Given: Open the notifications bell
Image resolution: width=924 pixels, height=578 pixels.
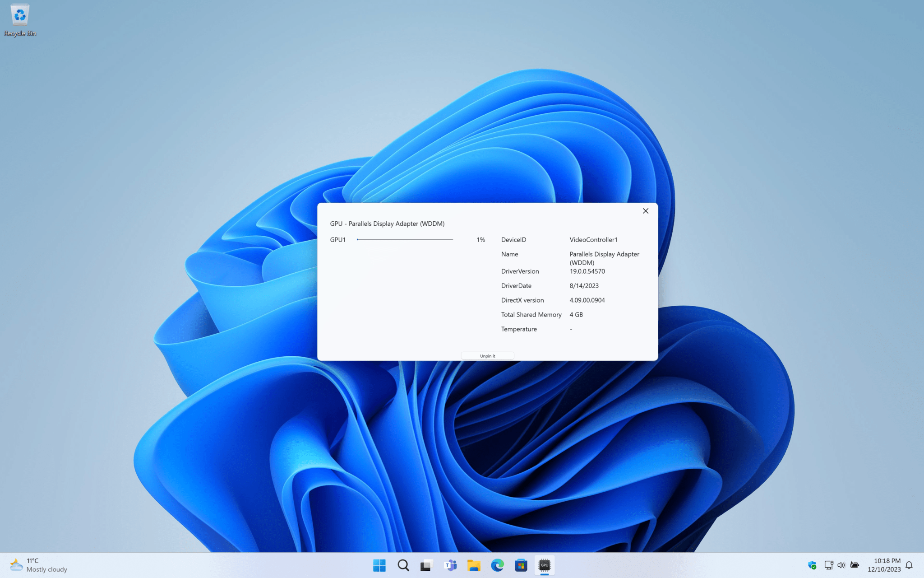Looking at the screenshot, I should (x=910, y=565).
